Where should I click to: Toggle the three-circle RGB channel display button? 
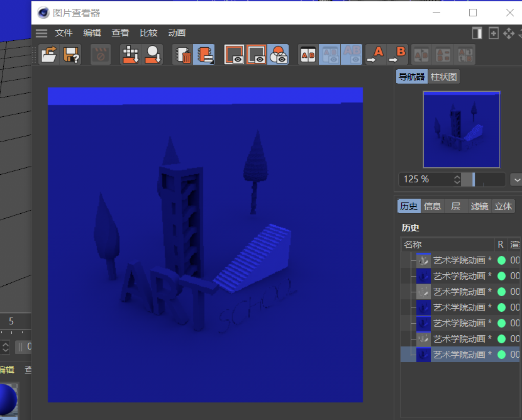coord(277,55)
